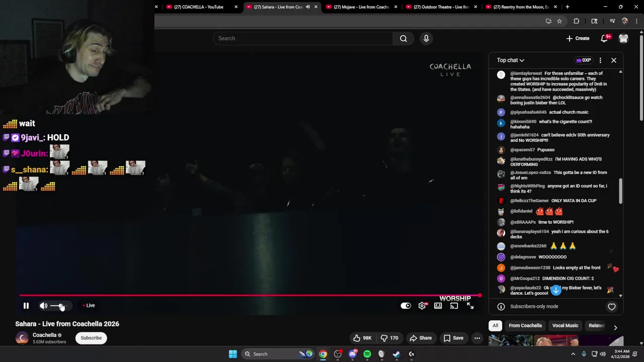
Task: Open the live chat options menu
Action: point(600,60)
